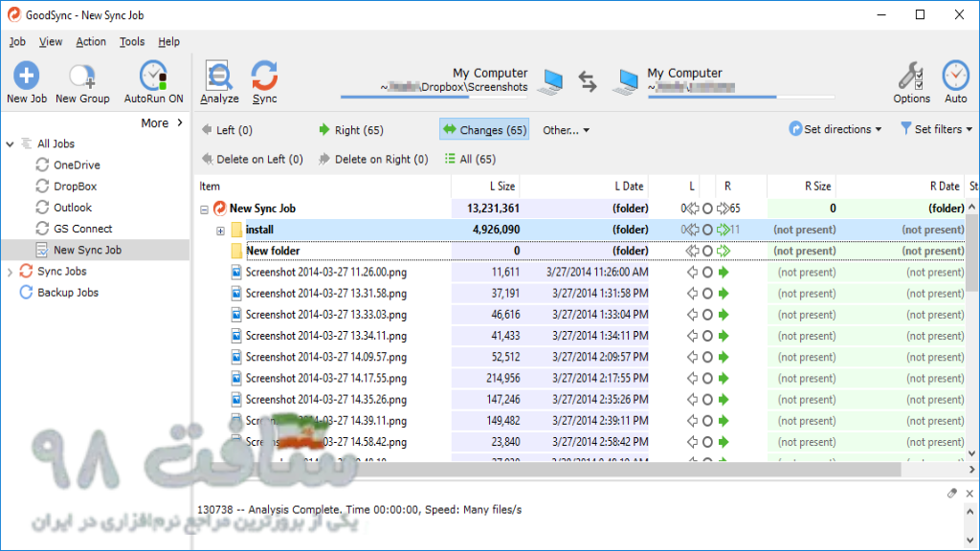Screen dimensions: 980x551
Task: Click New folder yellow folder icon
Action: pos(236,252)
